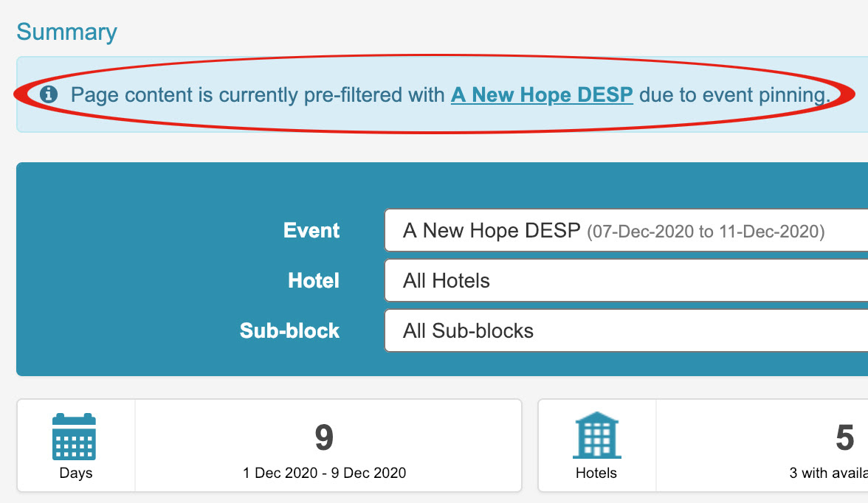Expand the All Hotels dropdown
868x503 pixels.
pos(626,280)
